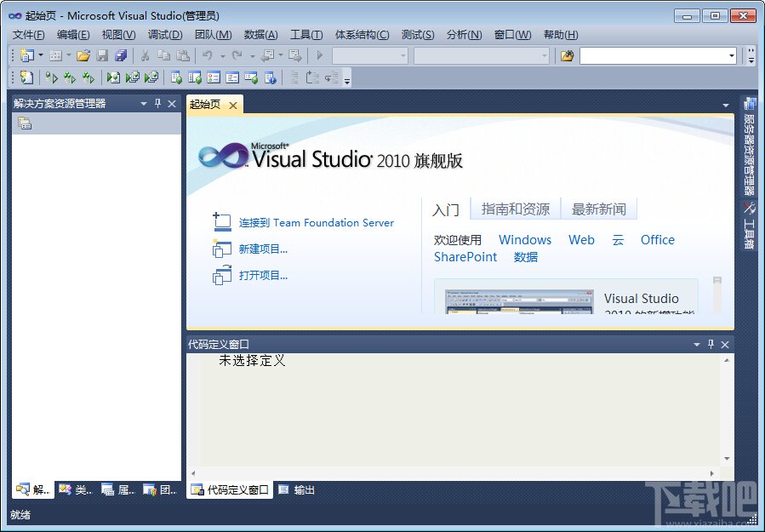
Task: Click the 连接到 Team Foundation Server link
Action: click(x=317, y=222)
